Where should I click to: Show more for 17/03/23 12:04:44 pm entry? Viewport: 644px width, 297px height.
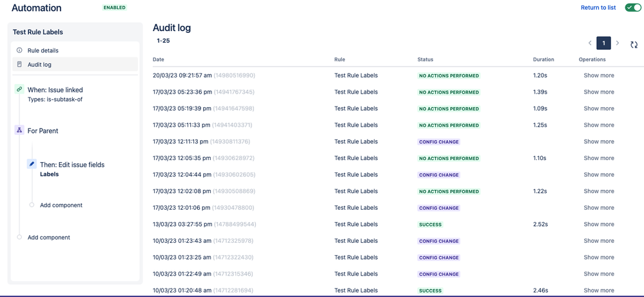tap(599, 174)
